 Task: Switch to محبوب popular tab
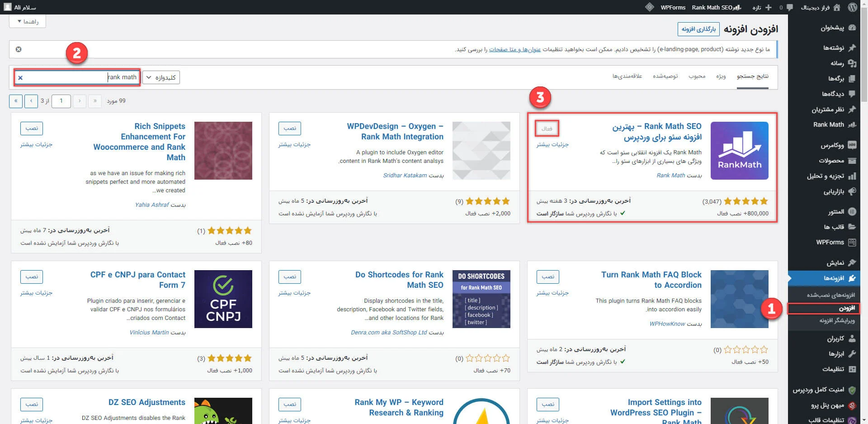click(697, 76)
